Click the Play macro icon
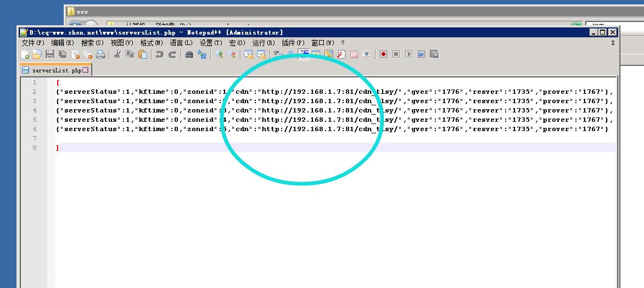644x288 pixels. 408,54
